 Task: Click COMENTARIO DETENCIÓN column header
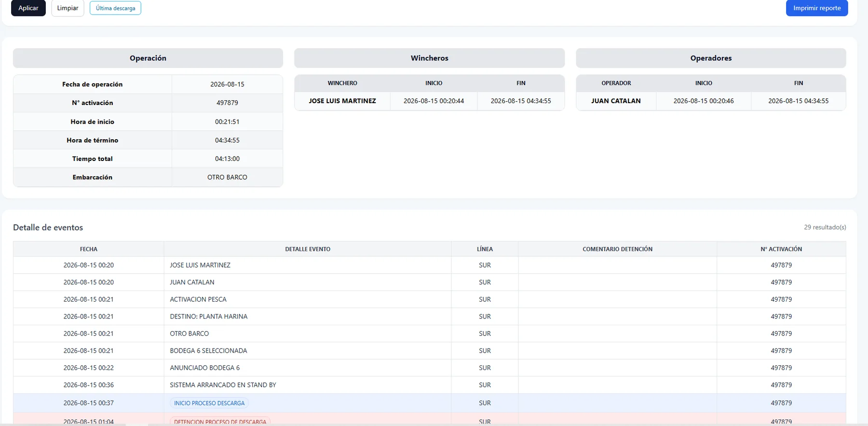(617, 249)
